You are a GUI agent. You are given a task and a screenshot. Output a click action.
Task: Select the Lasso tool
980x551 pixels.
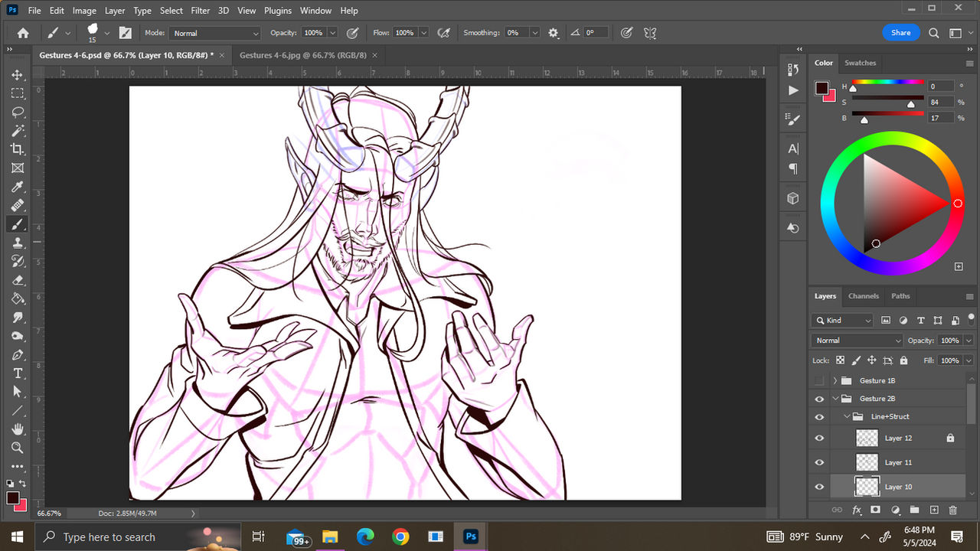coord(18,112)
